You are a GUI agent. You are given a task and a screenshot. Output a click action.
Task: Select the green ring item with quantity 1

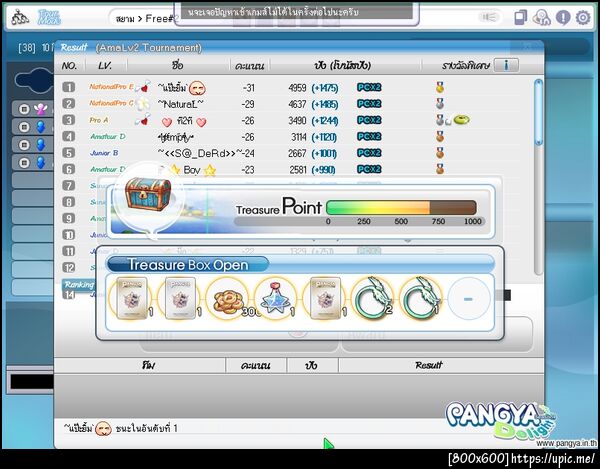[420, 299]
